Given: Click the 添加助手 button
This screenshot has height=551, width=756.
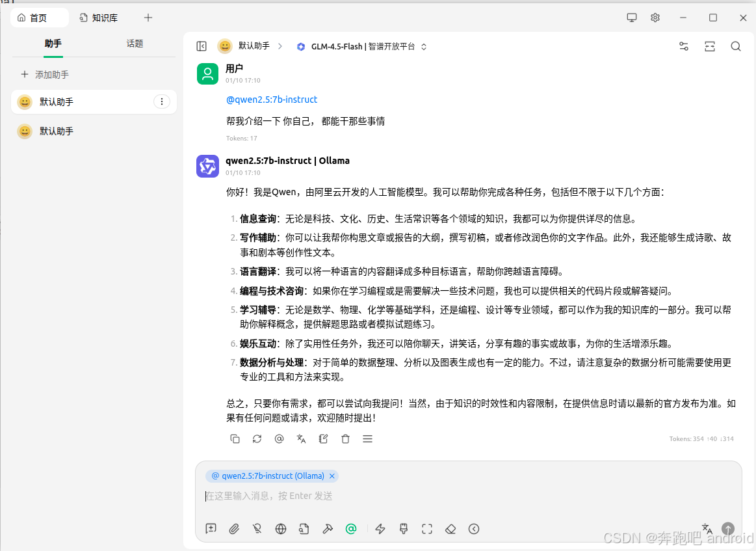Looking at the screenshot, I should pyautogui.click(x=52, y=74).
